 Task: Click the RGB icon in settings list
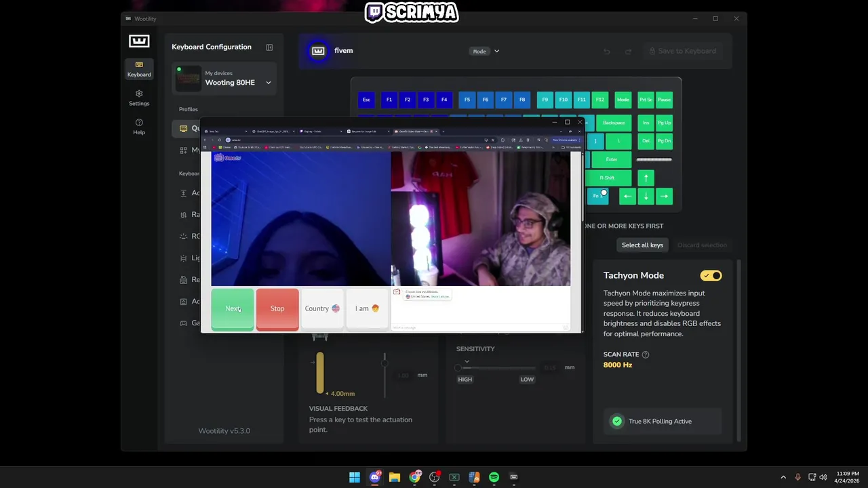pyautogui.click(x=184, y=237)
